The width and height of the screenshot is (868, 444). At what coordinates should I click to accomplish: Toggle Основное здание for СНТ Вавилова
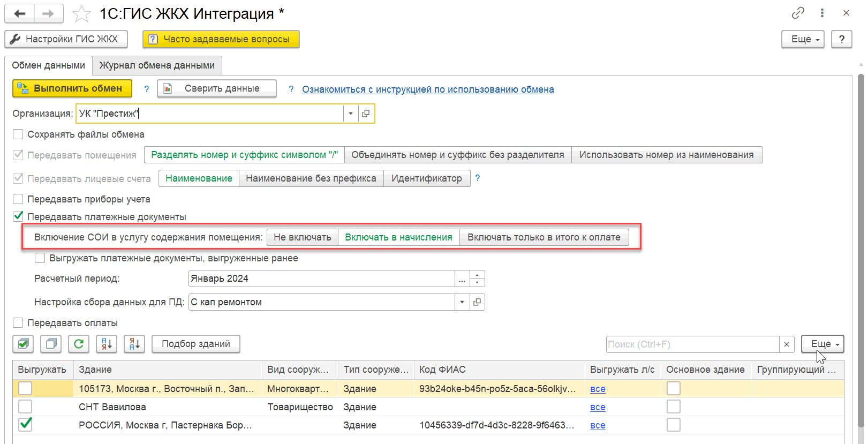[x=674, y=407]
